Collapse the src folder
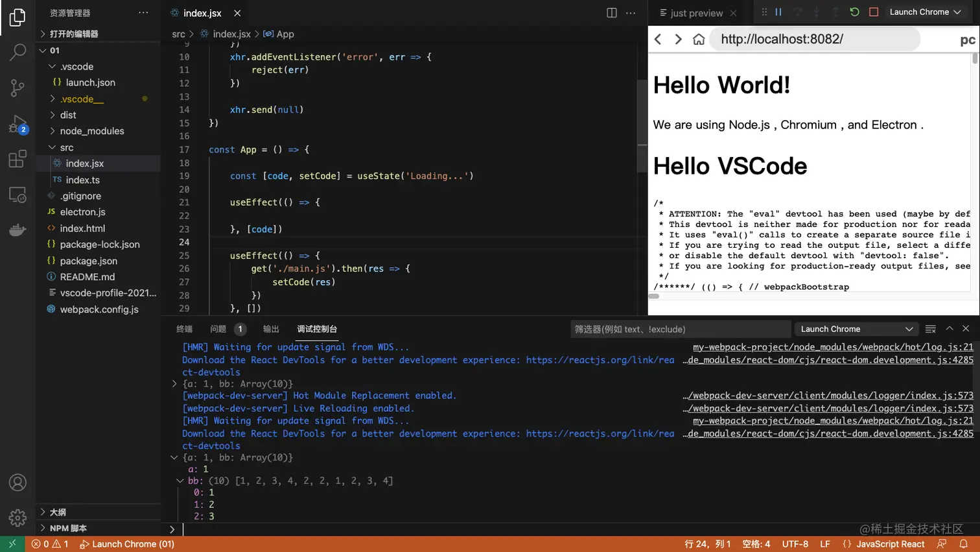The height and width of the screenshot is (552, 980). pyautogui.click(x=98, y=147)
